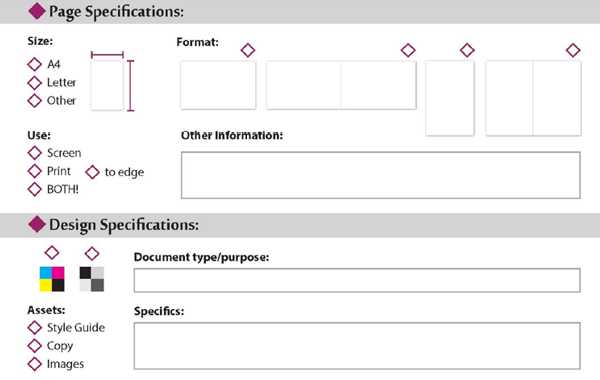This screenshot has width=600, height=380.
Task: Choose the portrait double-page spread format thumbnail
Action: coord(533,98)
